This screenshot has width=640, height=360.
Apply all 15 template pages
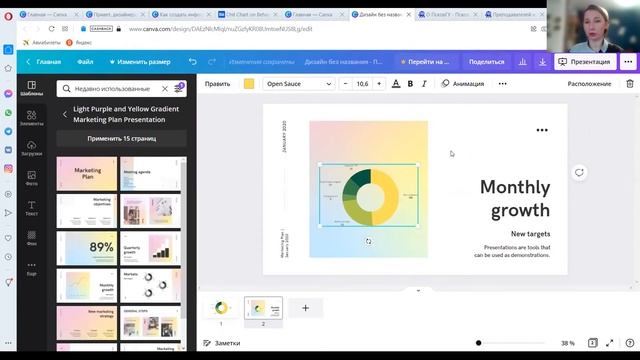point(122,139)
